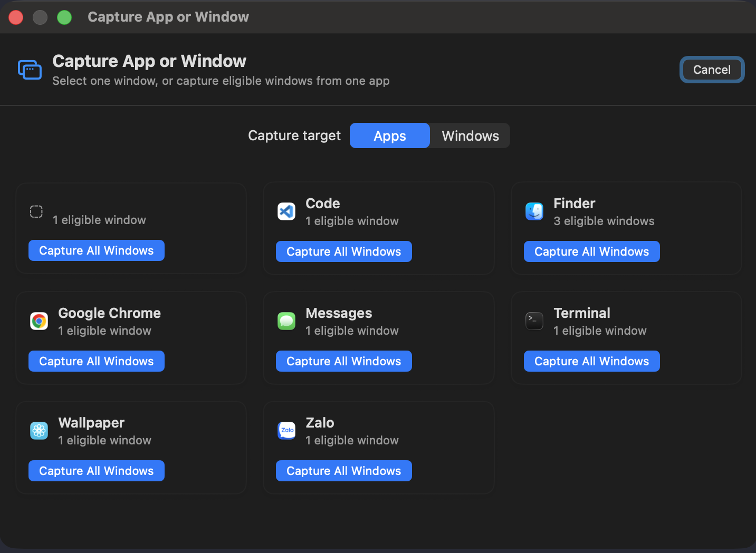The height and width of the screenshot is (553, 756).
Task: Capture all Wallpaper windows
Action: pos(97,471)
